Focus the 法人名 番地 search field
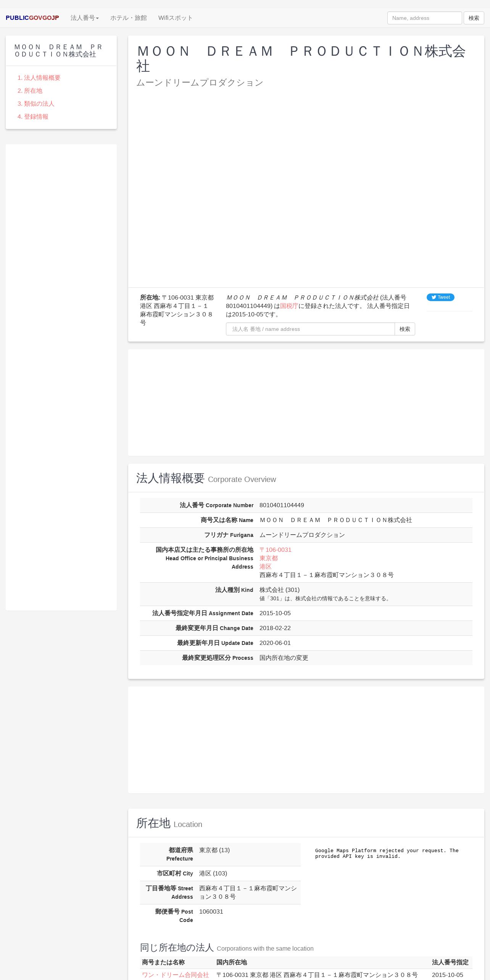 310,329
